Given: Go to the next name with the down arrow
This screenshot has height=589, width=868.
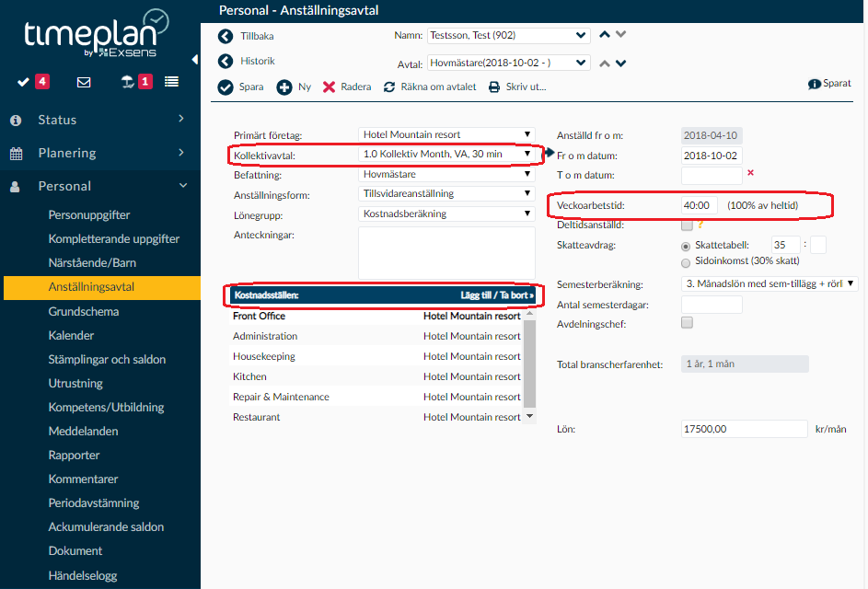Looking at the screenshot, I should 621,34.
